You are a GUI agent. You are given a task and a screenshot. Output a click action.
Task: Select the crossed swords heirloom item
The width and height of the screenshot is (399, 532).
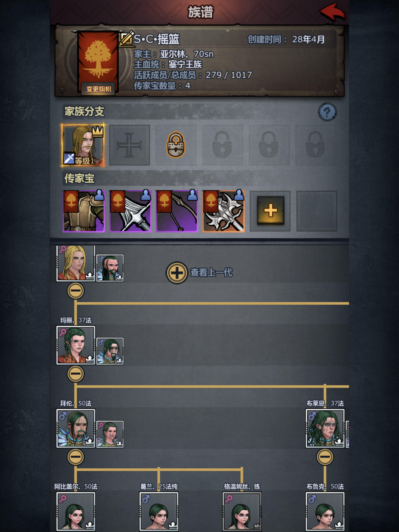pyautogui.click(x=130, y=211)
